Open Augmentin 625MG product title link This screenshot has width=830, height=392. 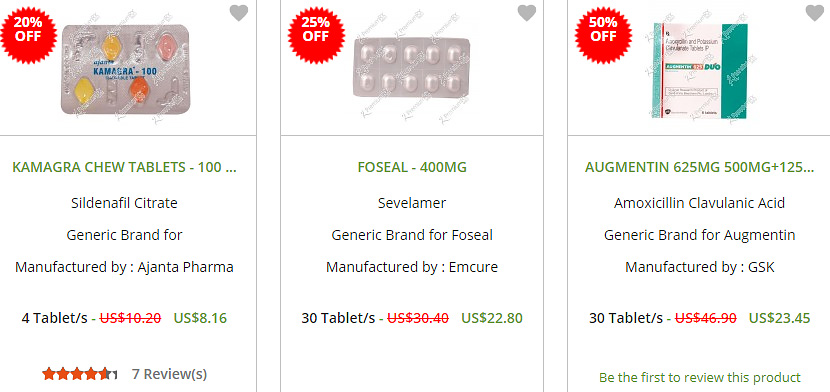(699, 167)
